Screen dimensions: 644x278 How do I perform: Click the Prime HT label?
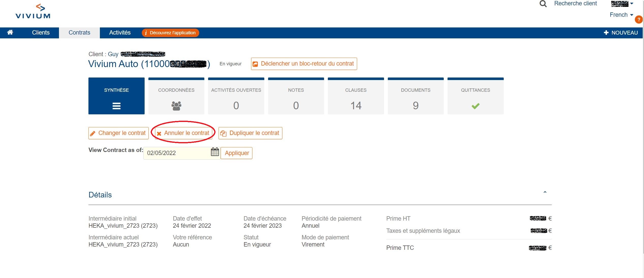[x=398, y=219]
